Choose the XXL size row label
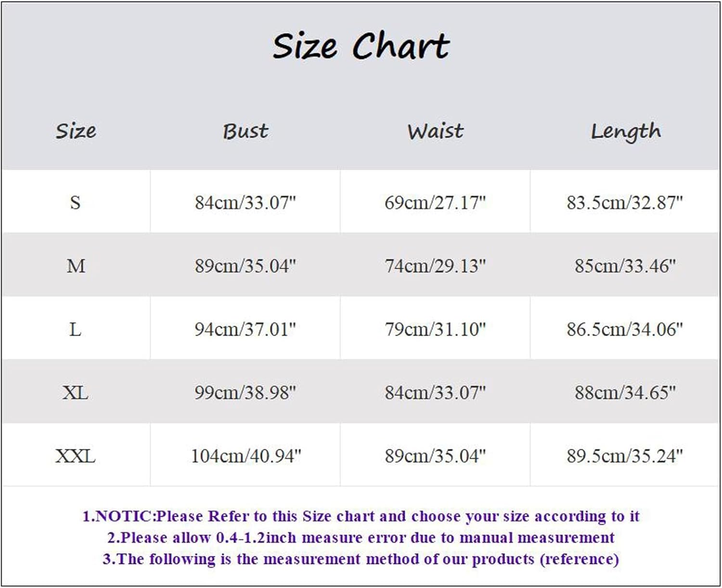 [x=76, y=456]
